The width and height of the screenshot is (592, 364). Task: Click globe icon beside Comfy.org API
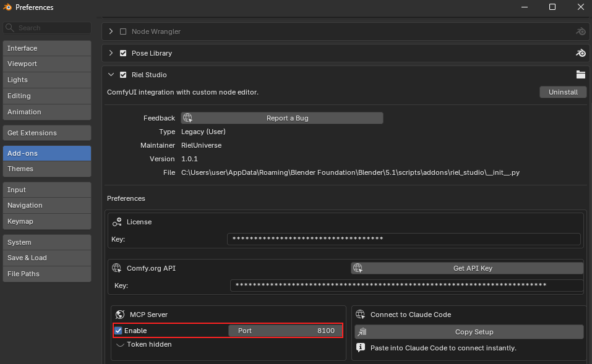coord(117,268)
